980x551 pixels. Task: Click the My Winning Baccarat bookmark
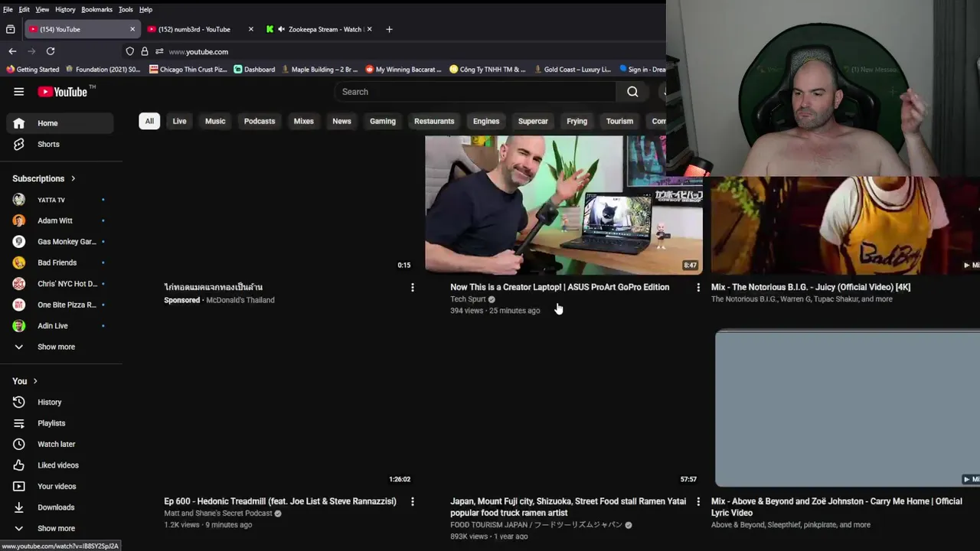pyautogui.click(x=403, y=70)
